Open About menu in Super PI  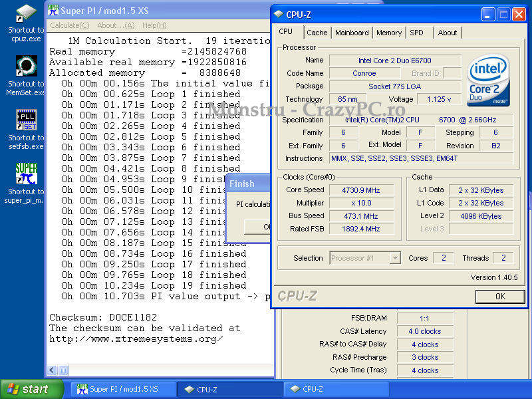click(116, 25)
